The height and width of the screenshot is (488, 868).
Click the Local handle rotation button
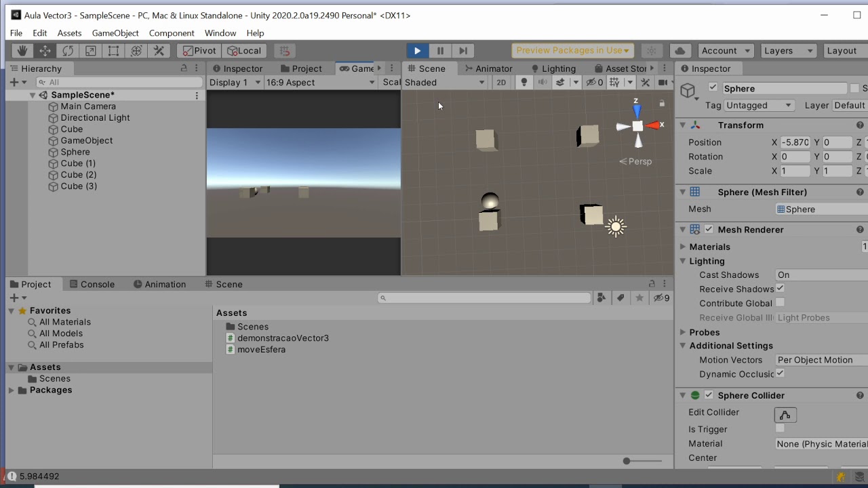(x=244, y=51)
